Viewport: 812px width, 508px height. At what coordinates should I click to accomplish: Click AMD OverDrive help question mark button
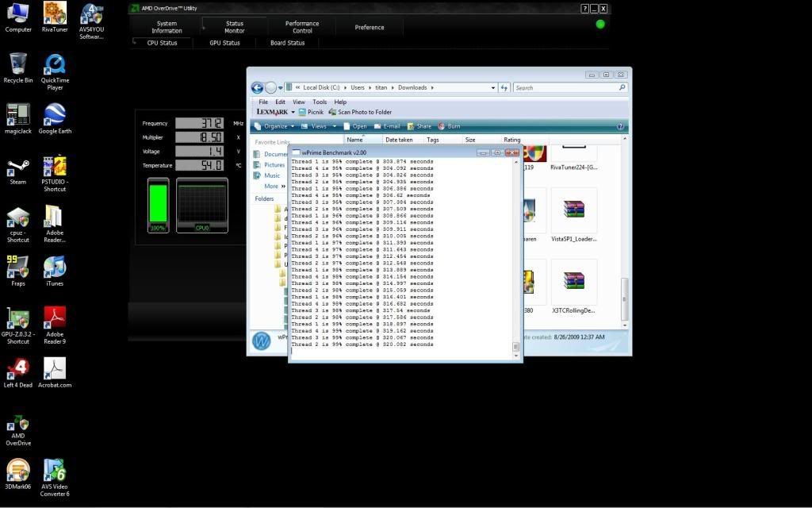tap(584, 8)
